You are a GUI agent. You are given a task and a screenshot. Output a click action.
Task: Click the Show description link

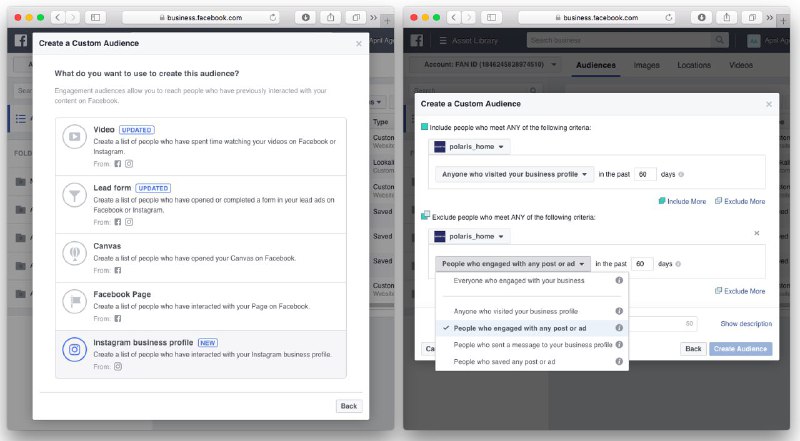tap(745, 324)
